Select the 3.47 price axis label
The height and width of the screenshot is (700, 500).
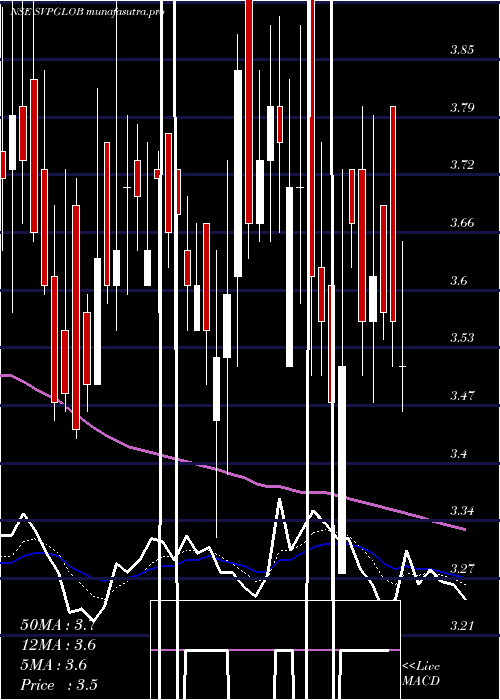click(x=462, y=396)
